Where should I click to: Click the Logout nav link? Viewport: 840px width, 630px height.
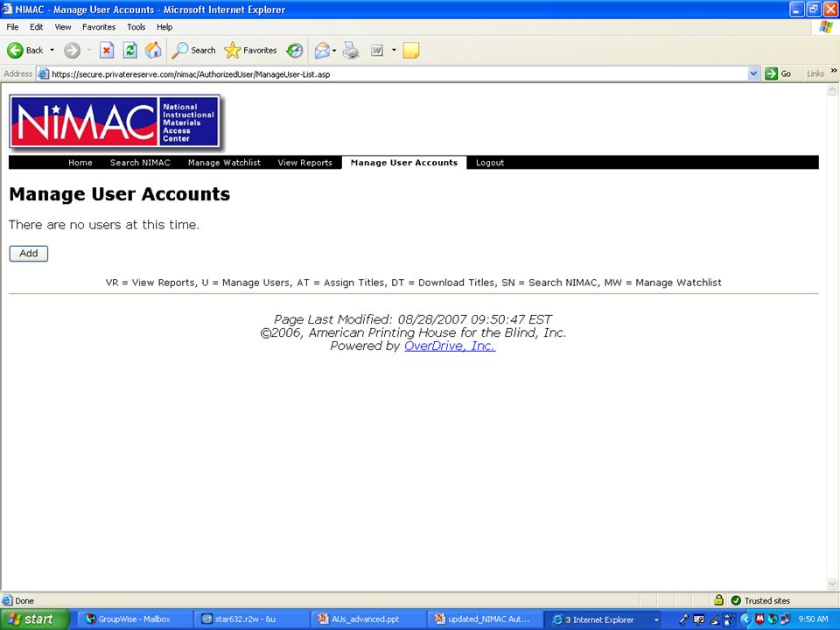click(x=490, y=163)
